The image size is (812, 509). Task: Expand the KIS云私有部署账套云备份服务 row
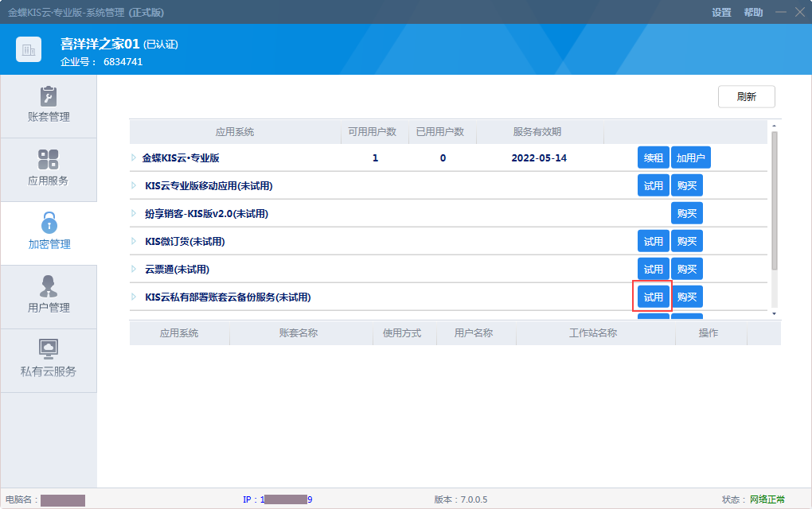coord(134,297)
